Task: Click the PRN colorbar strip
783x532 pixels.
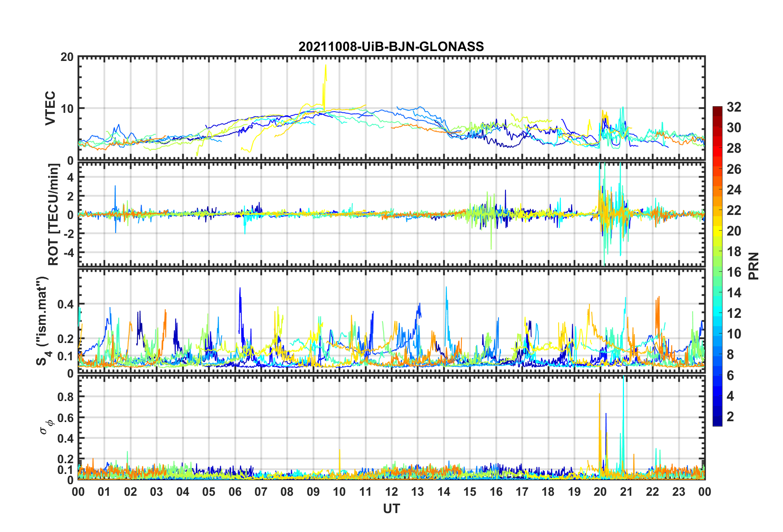Action: click(718, 266)
